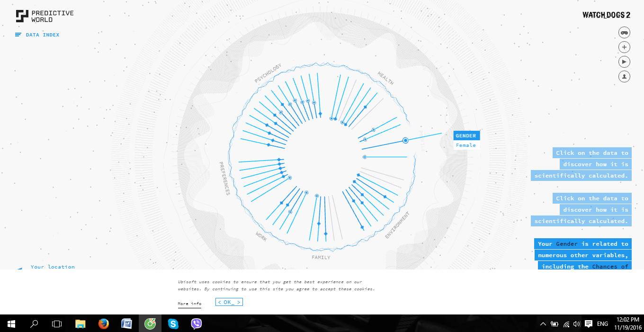Click the green browser taskbar icon
Viewport: 644px width, 332px height.
click(150, 324)
